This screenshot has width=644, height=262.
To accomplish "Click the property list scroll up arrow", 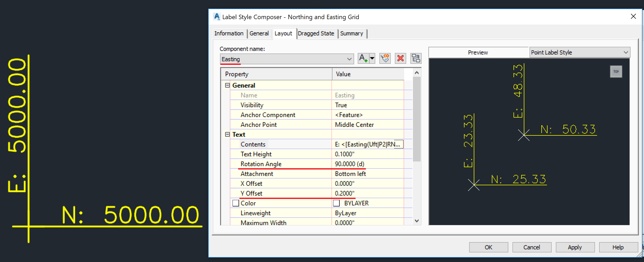I will pyautogui.click(x=417, y=73).
